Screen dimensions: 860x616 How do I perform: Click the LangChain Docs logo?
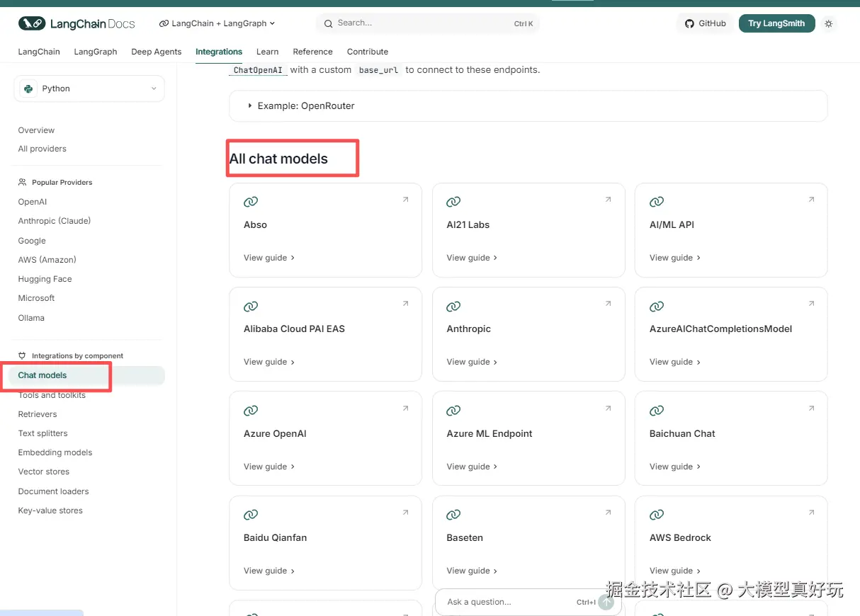tap(77, 23)
